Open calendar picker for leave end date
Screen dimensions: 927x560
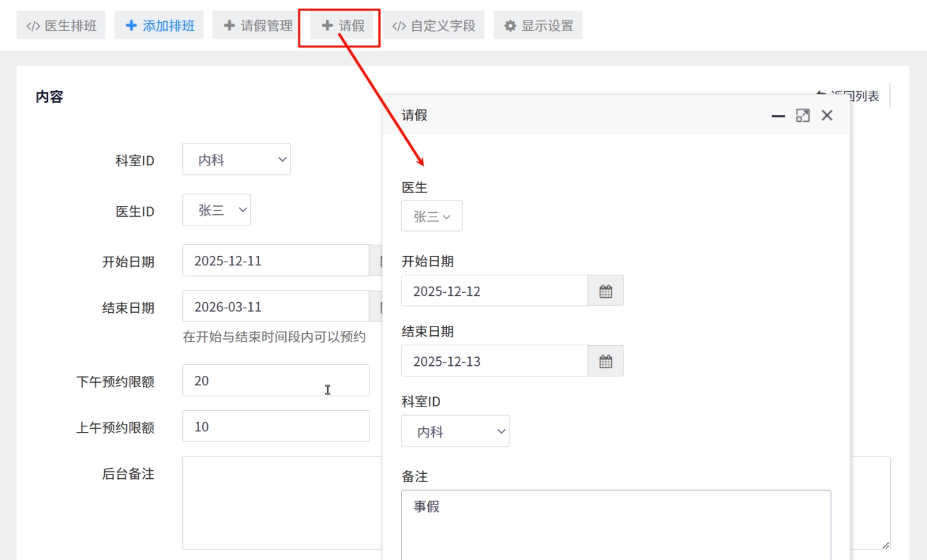click(x=605, y=361)
